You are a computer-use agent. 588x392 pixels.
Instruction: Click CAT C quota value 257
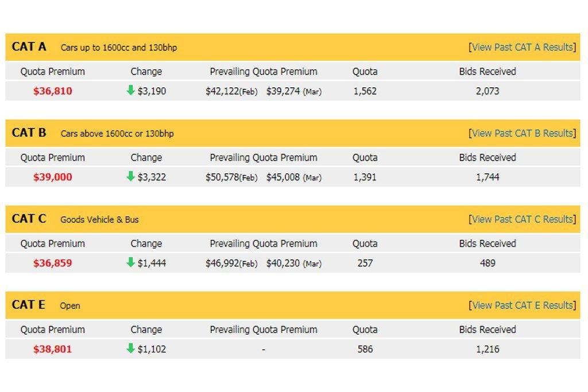(x=365, y=263)
